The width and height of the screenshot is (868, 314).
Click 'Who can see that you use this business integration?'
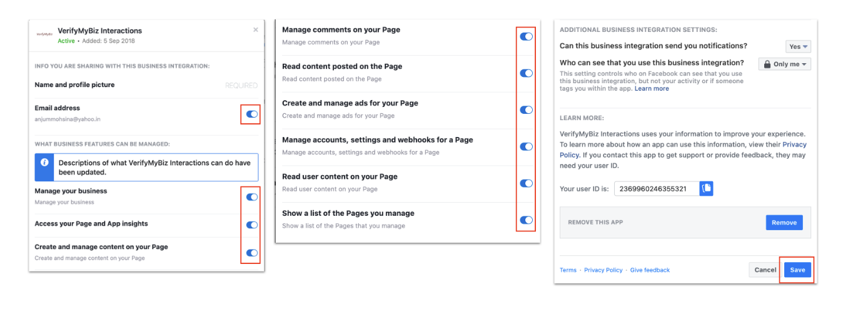point(652,63)
